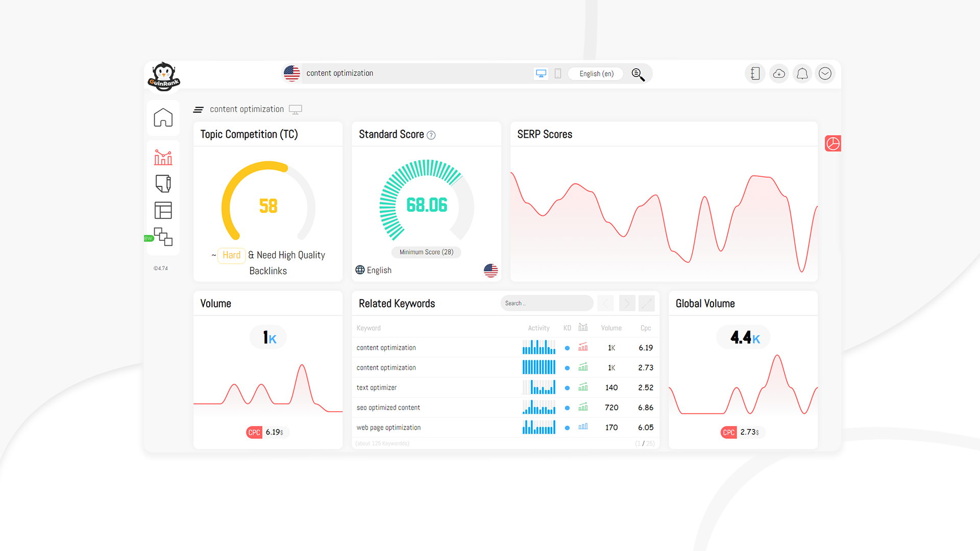Open the Home sidebar icon

pos(163,117)
